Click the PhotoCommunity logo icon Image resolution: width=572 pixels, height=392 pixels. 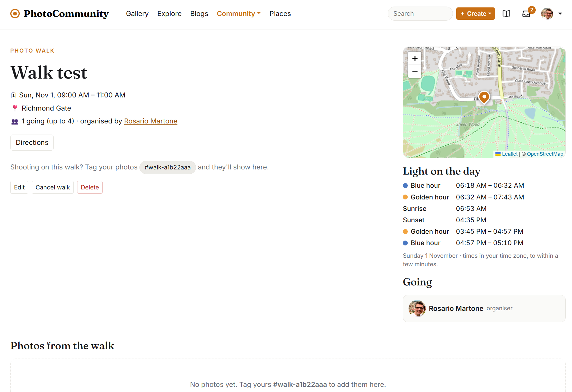point(15,13)
